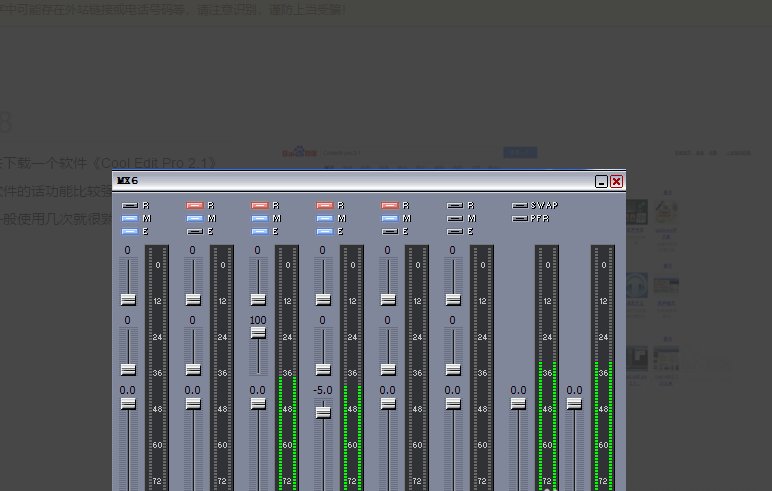
Task: Click the second channel middle slider handle
Action: (x=193, y=369)
